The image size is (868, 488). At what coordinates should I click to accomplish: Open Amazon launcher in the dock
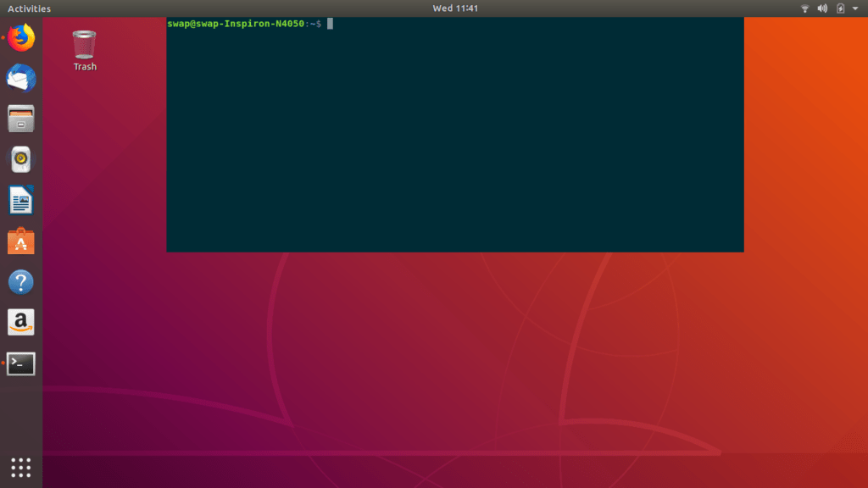pyautogui.click(x=21, y=322)
